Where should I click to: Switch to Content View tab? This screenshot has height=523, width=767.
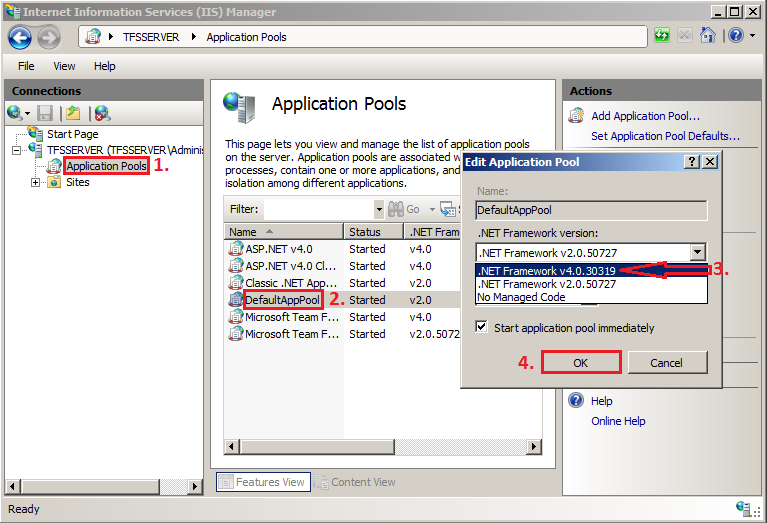[x=356, y=482]
